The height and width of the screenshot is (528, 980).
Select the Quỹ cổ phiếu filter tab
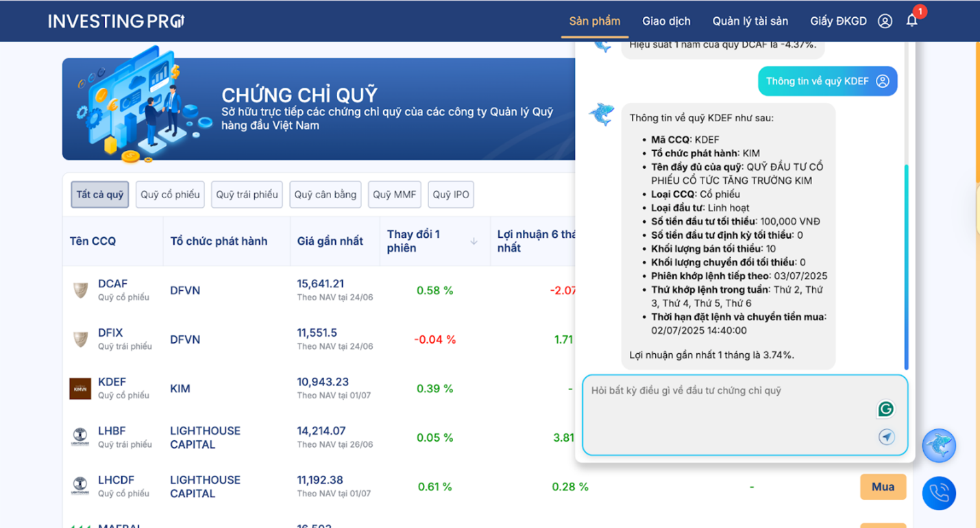pyautogui.click(x=170, y=194)
